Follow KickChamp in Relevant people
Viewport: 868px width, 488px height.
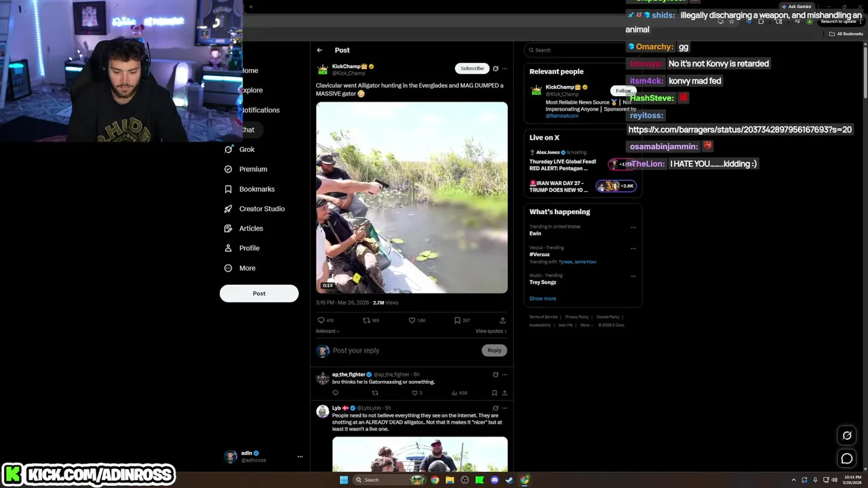623,91
